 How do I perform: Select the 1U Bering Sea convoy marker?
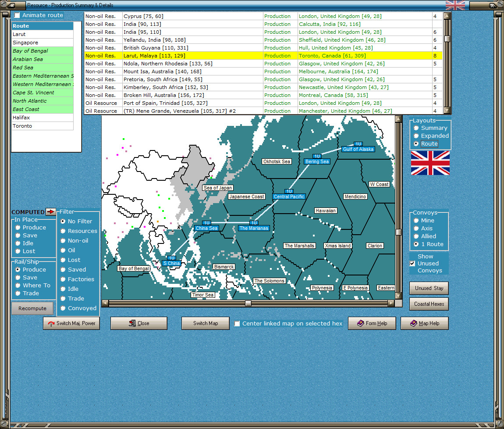317,159
